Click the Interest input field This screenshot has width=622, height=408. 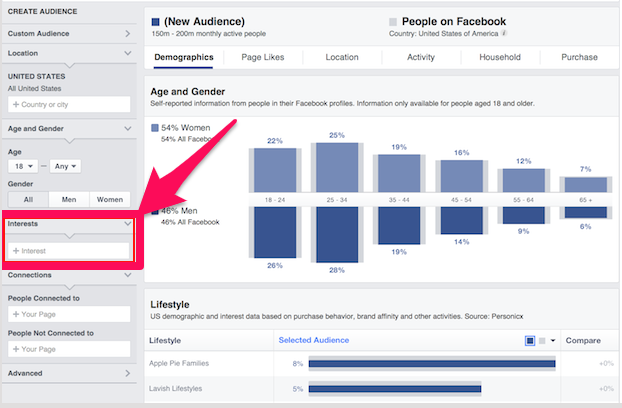click(x=69, y=251)
